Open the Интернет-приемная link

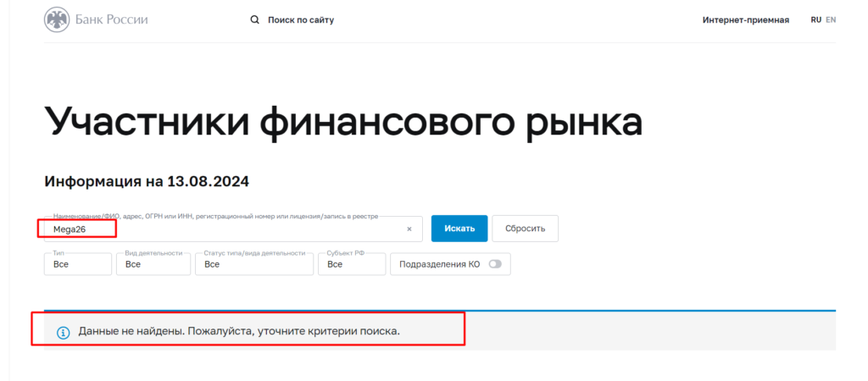coord(746,20)
